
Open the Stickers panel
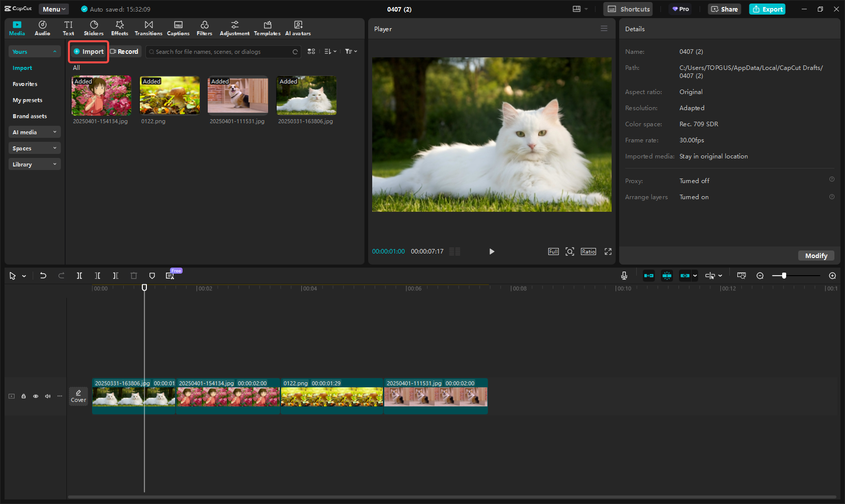(x=94, y=28)
